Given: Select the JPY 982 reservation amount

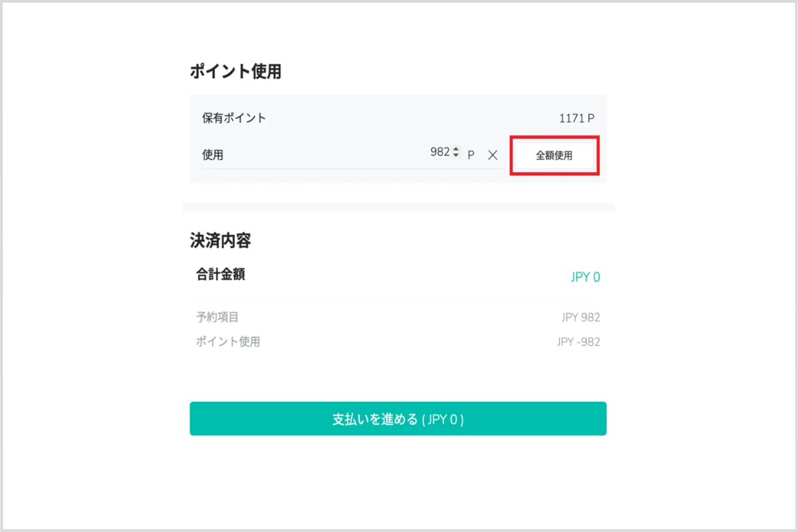Looking at the screenshot, I should point(581,317).
